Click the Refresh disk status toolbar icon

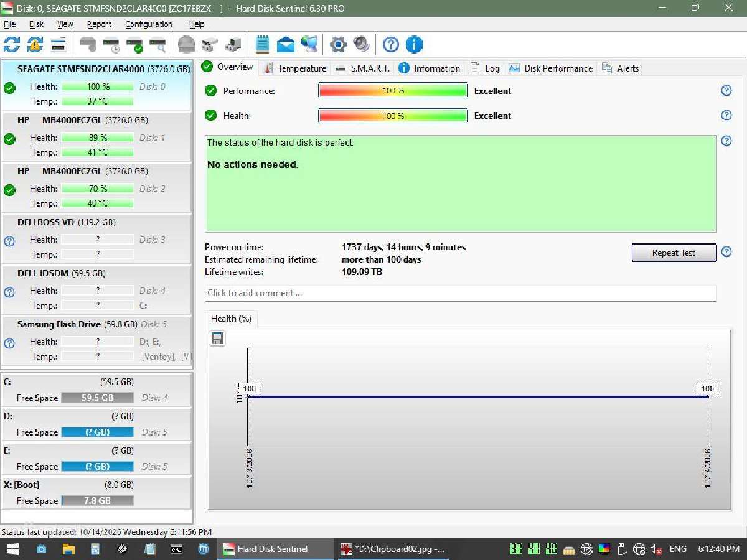[12, 45]
